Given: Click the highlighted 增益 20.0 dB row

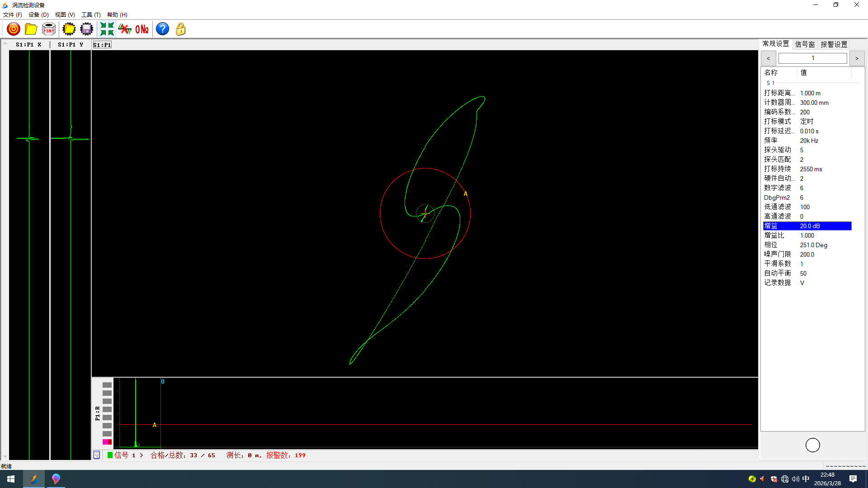Looking at the screenshot, I should (x=807, y=226).
